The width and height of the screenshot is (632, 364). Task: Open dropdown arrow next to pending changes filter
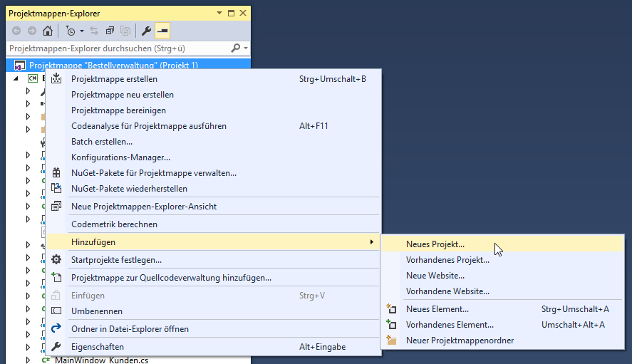click(81, 31)
